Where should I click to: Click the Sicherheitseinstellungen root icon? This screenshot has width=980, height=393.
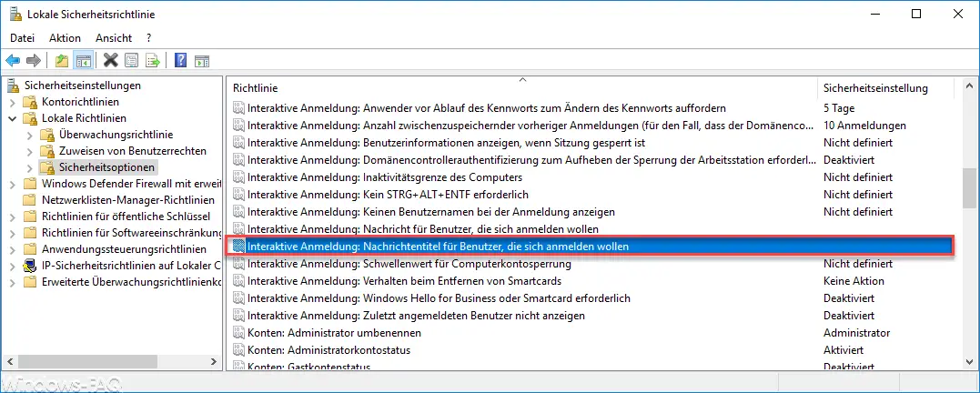[14, 86]
